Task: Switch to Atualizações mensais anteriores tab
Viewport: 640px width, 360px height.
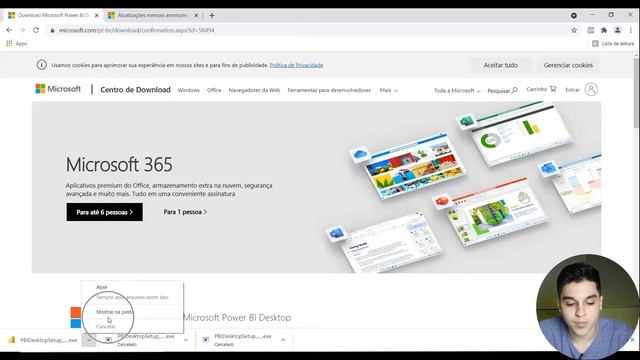Action: (x=153, y=16)
